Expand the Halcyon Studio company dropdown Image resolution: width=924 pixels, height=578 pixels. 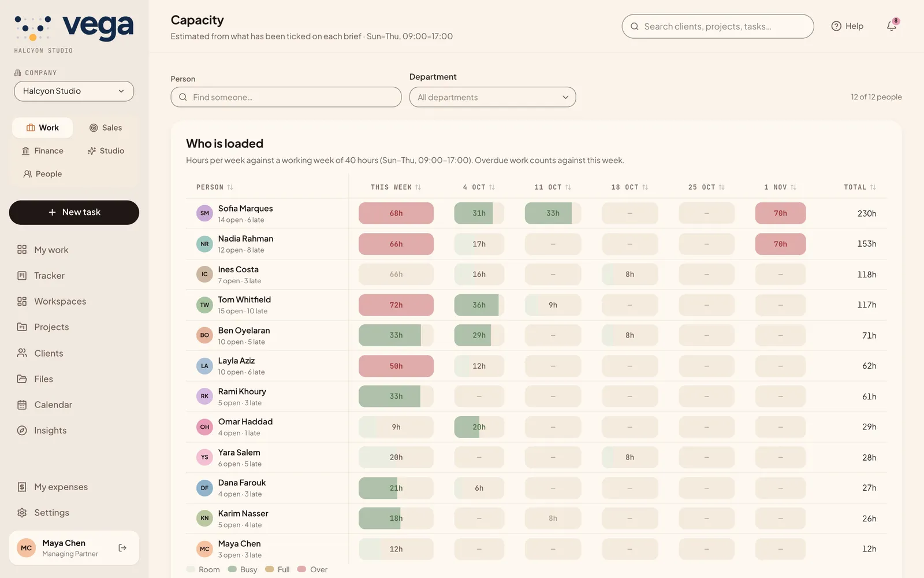click(x=74, y=91)
